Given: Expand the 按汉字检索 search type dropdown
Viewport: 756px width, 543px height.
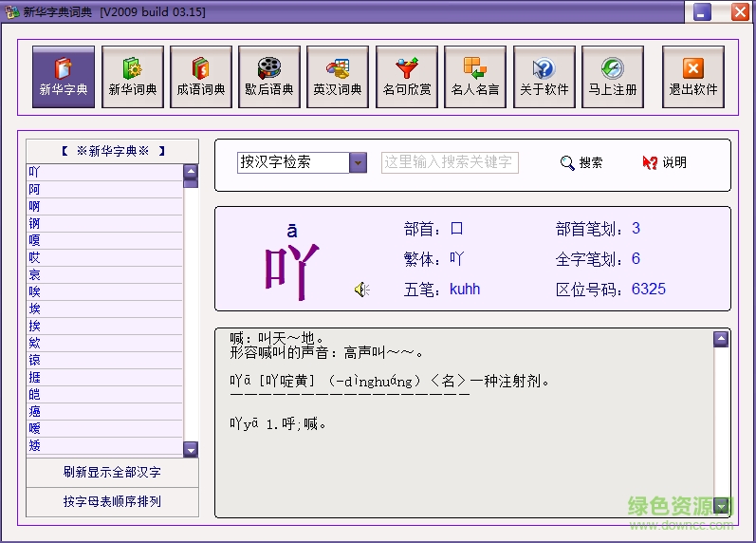Looking at the screenshot, I should point(358,162).
